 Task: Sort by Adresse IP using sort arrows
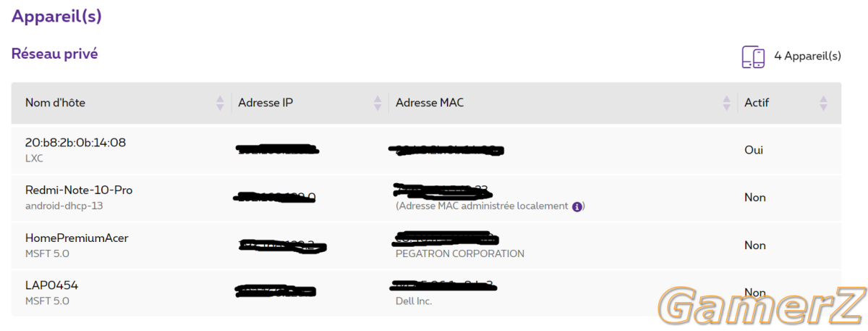click(x=377, y=103)
